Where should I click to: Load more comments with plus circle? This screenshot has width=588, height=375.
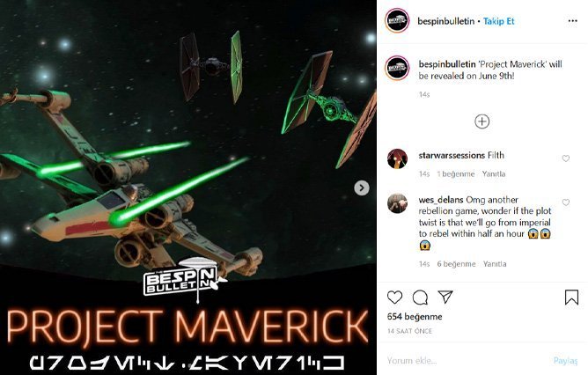(481, 121)
